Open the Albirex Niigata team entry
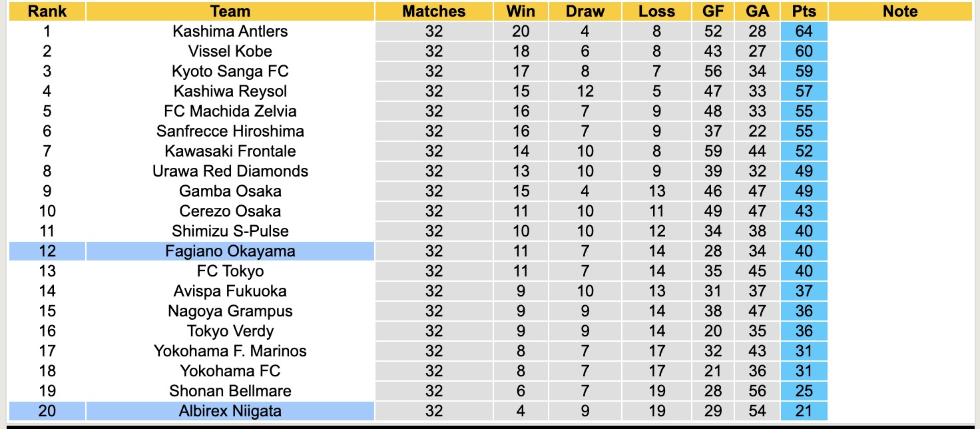Image resolution: width=980 pixels, height=429 pixels. point(230,411)
